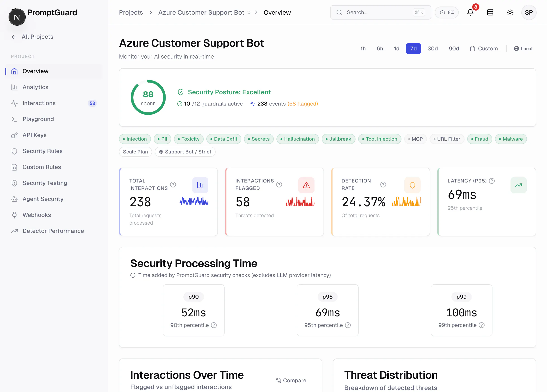
Task: Toggle the Injection guardrail chip
Action: pyautogui.click(x=135, y=139)
